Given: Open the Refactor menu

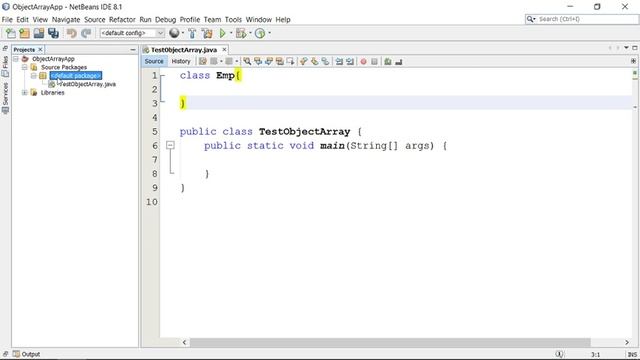Looking at the screenshot, I should click(x=122, y=20).
